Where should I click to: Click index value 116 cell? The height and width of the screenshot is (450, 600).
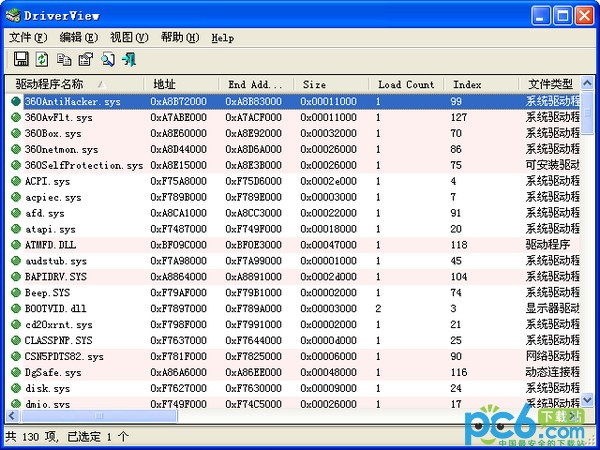click(459, 372)
